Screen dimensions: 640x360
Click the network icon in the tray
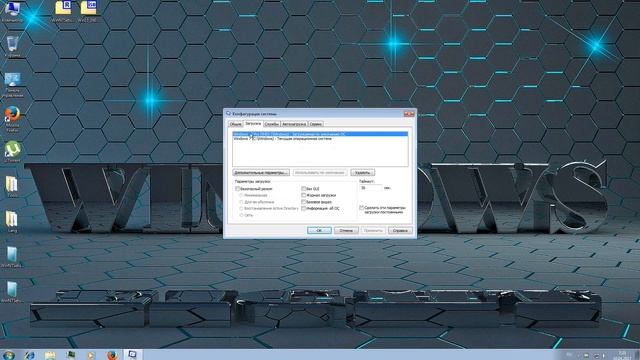(x=596, y=356)
